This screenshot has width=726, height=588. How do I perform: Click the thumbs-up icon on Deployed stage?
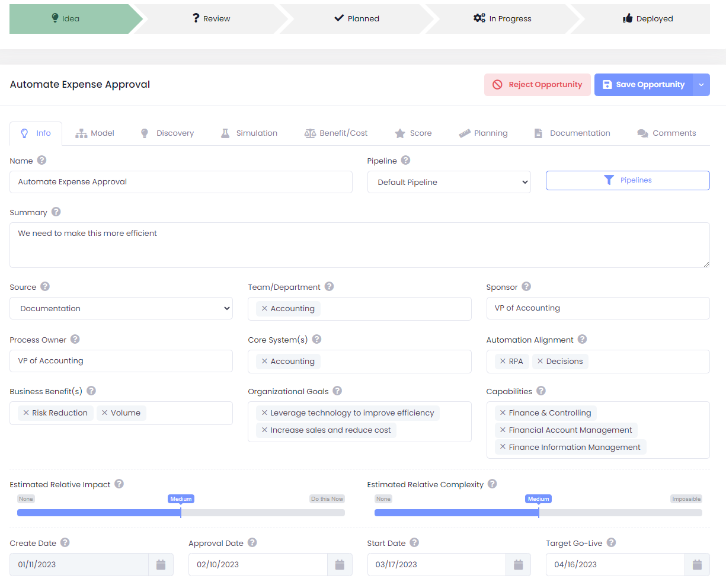click(627, 18)
